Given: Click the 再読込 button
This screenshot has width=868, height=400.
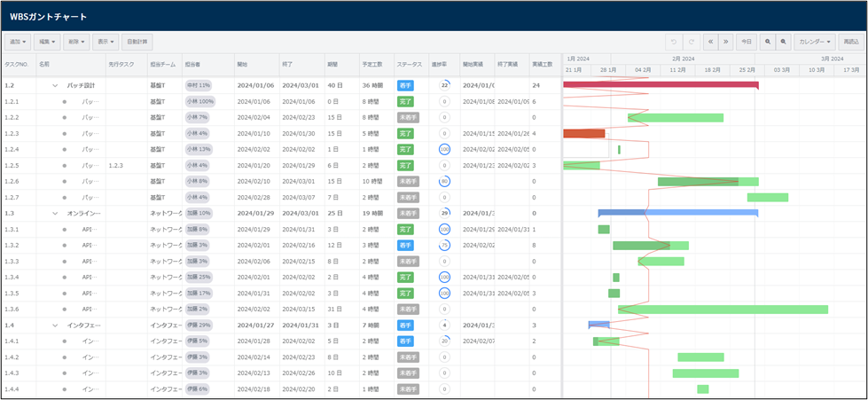Looking at the screenshot, I should click(x=851, y=42).
